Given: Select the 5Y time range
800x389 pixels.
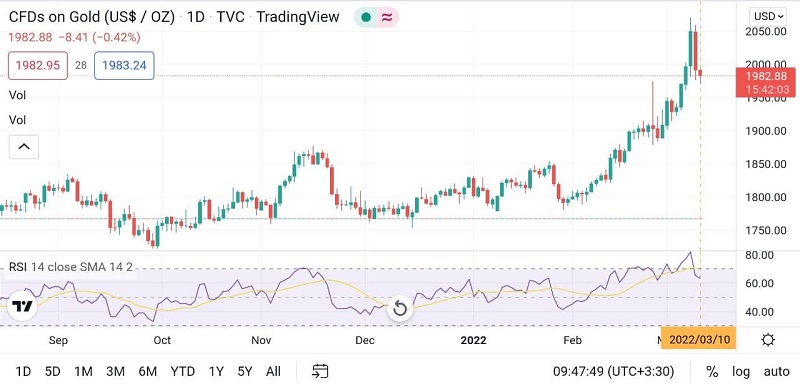Looking at the screenshot, I should click(x=245, y=372).
